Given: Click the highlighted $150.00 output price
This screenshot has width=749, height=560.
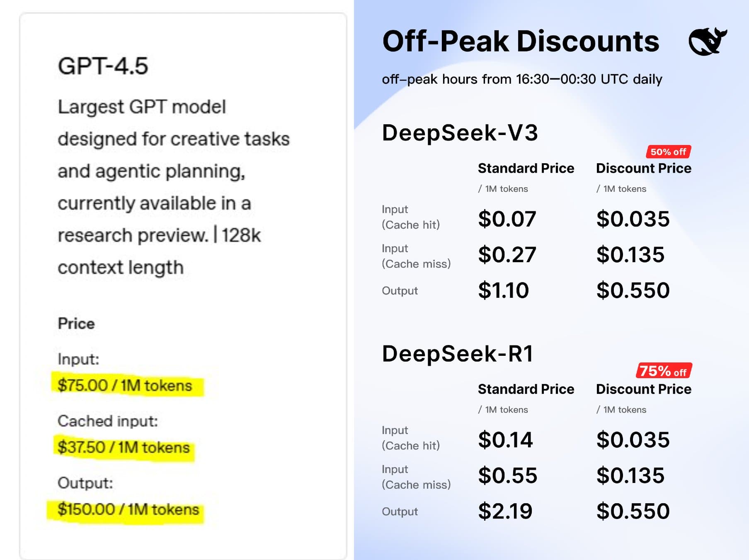Looking at the screenshot, I should coord(128,509).
